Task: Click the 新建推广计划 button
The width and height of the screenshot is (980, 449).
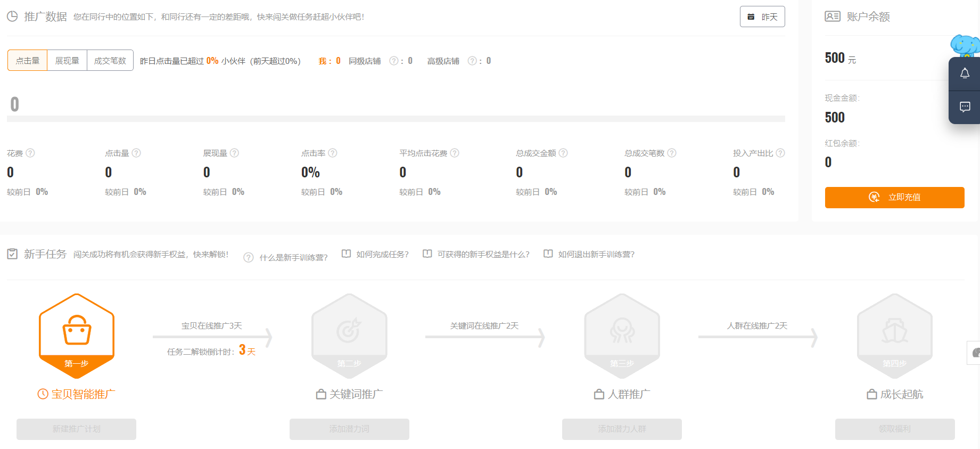Action: click(76, 429)
